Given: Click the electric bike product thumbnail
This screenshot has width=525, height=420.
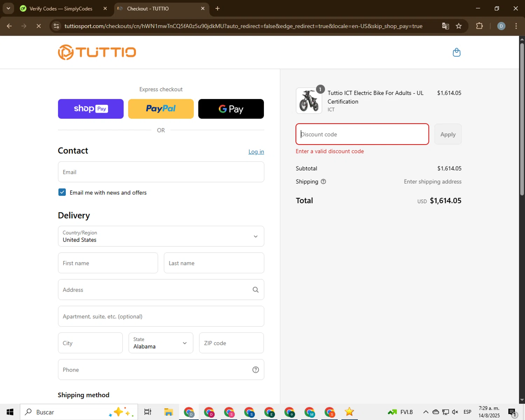Looking at the screenshot, I should (309, 101).
